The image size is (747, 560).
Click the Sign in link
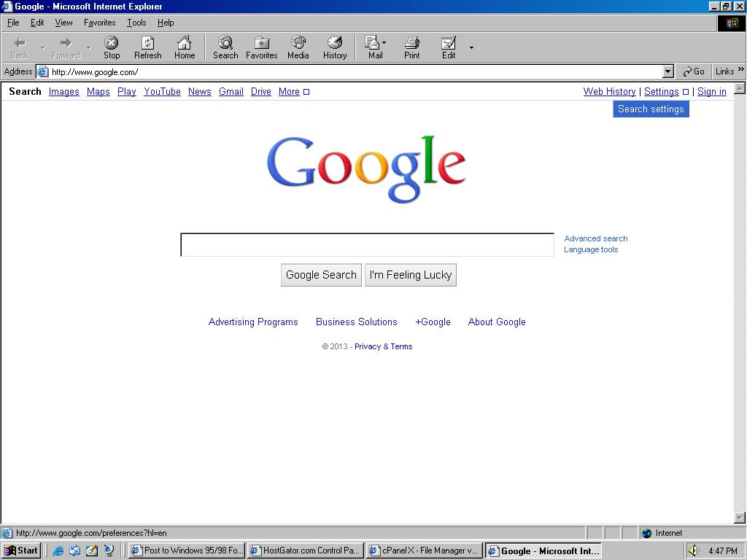712,91
